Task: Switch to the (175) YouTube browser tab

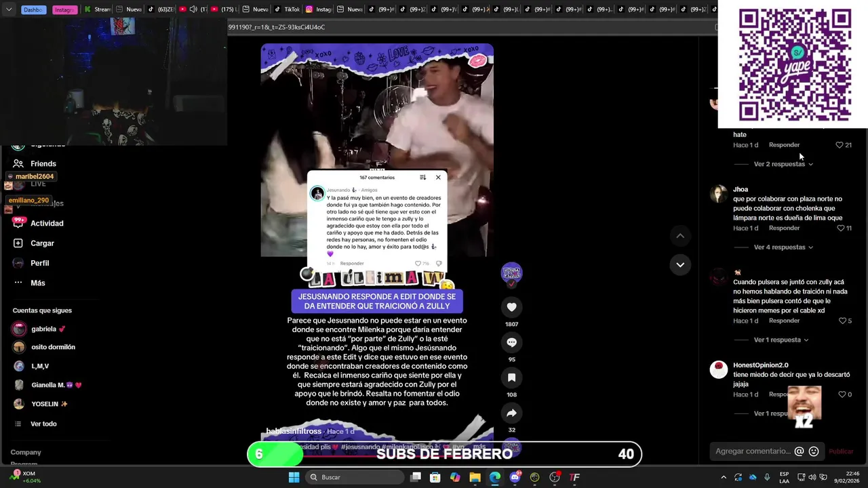Action: (224, 9)
